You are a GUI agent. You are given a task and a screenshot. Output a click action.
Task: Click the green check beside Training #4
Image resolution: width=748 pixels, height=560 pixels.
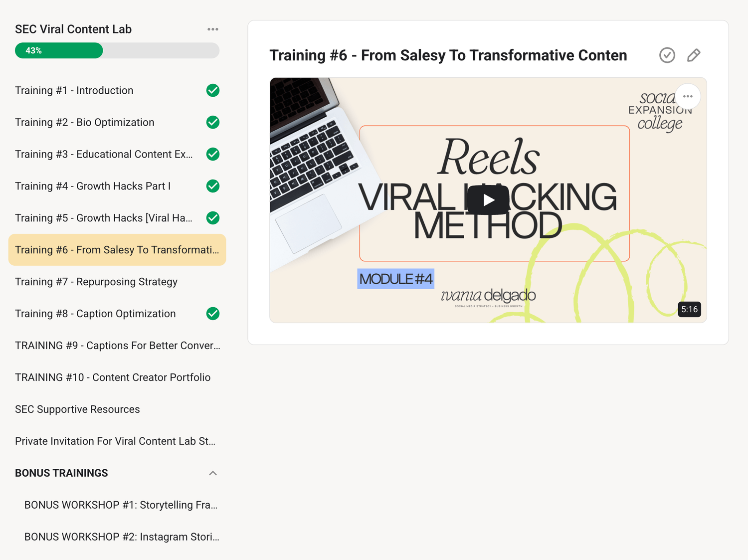(213, 186)
